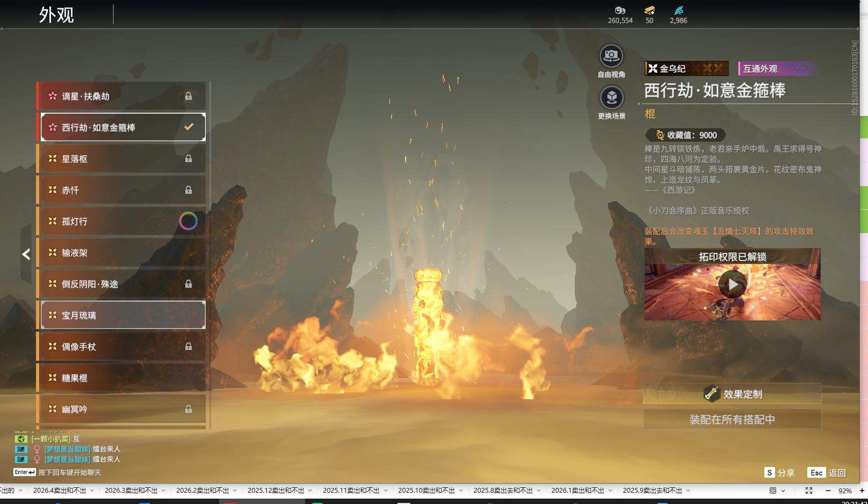Click the lock icon on 赤忏
868x504 pixels.
[x=189, y=190]
